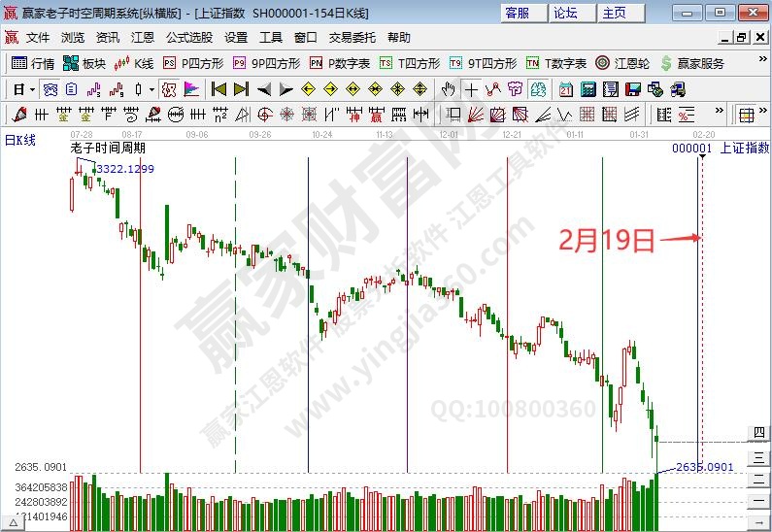Open the 9P四方形 tool
772x532 pixels.
tap(266, 63)
